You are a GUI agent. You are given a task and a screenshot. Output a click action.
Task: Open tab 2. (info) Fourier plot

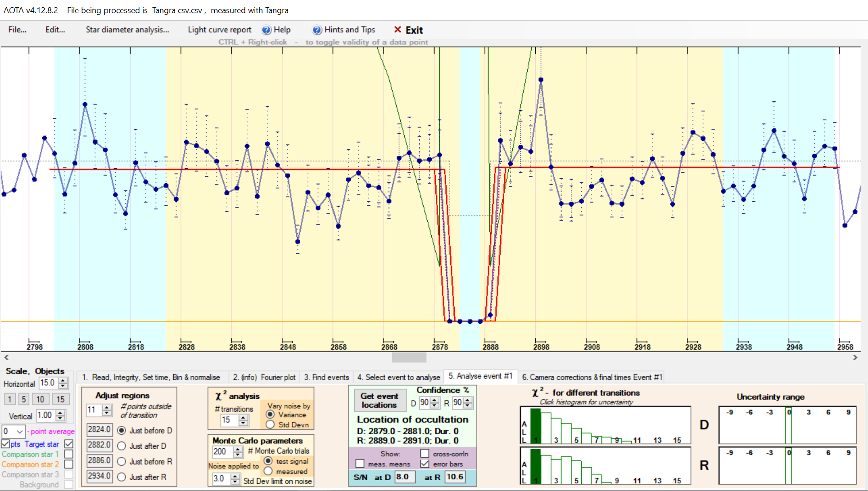(x=264, y=377)
